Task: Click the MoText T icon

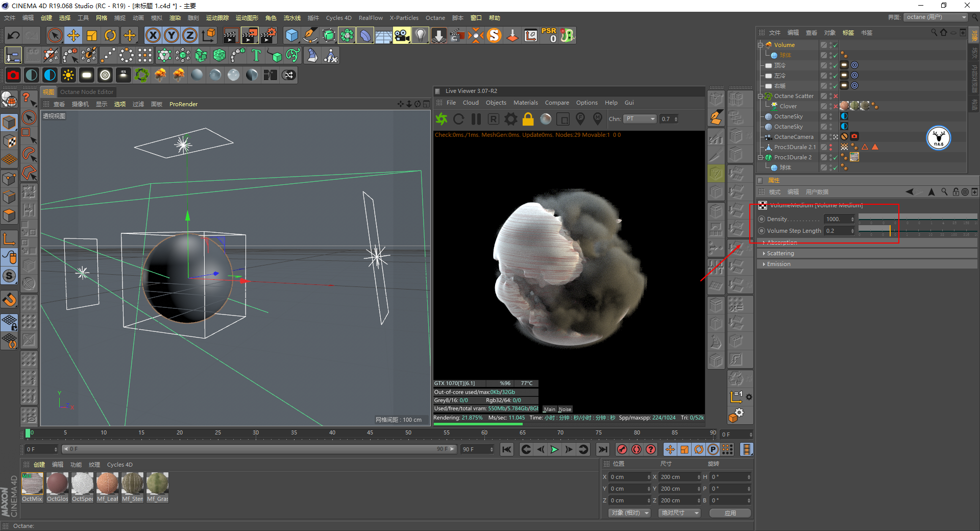Action: tap(256, 55)
